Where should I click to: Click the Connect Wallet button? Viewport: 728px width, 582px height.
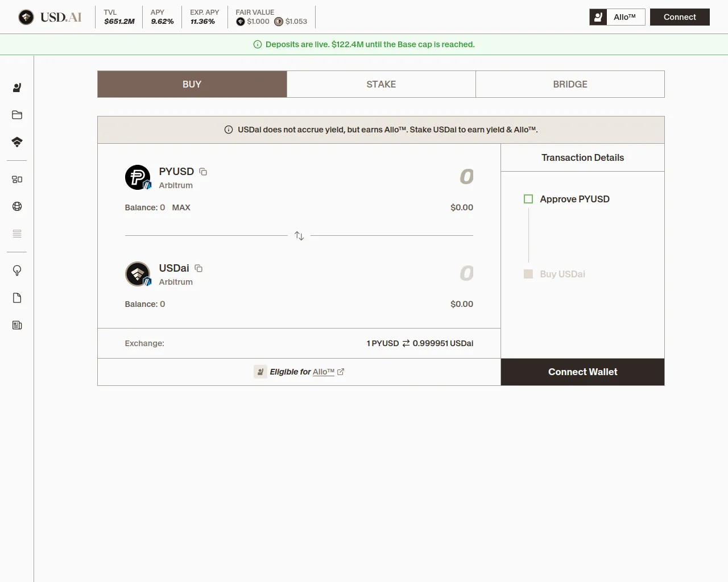(x=582, y=372)
